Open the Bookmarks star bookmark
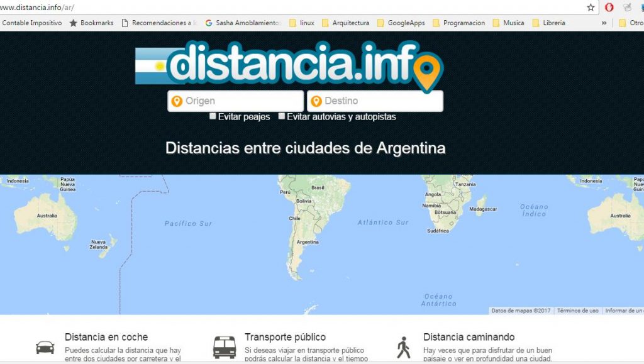 click(92, 23)
